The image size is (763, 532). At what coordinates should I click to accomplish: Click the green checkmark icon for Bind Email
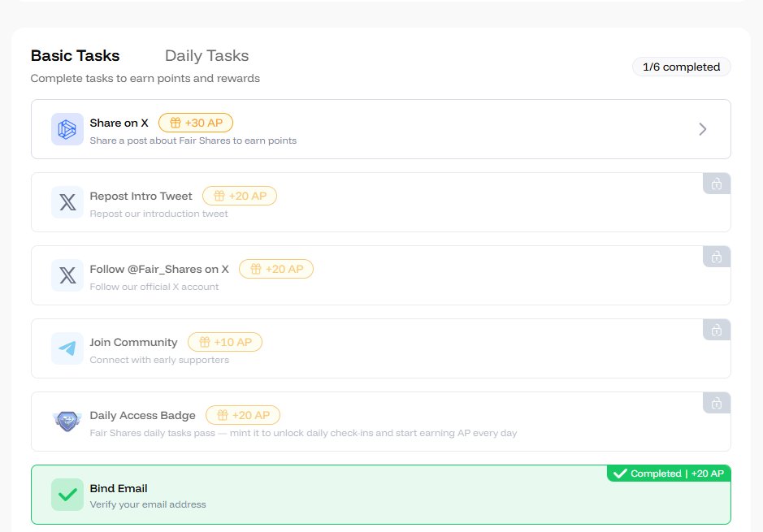tap(67, 495)
